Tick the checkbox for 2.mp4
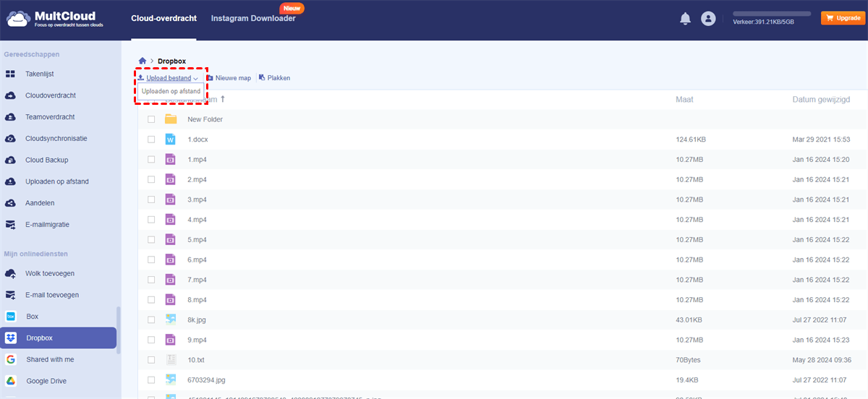Viewport: 868px width, 399px height. pos(151,179)
